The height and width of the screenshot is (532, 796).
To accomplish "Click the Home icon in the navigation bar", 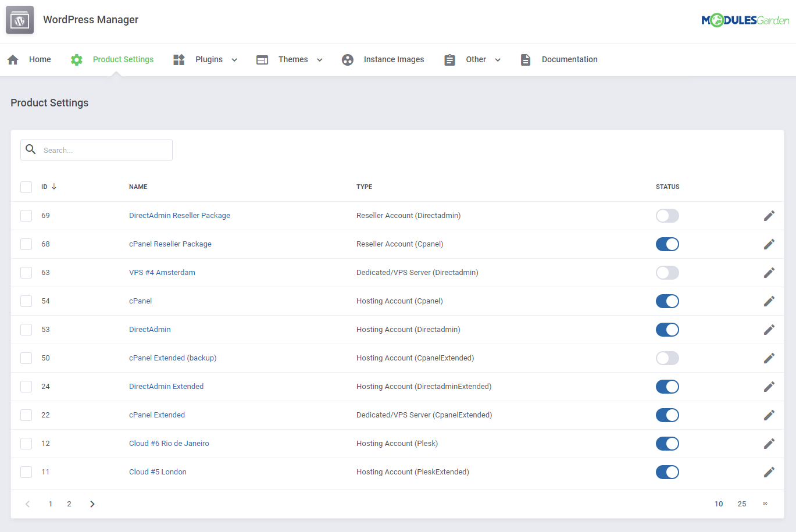I will [12, 59].
